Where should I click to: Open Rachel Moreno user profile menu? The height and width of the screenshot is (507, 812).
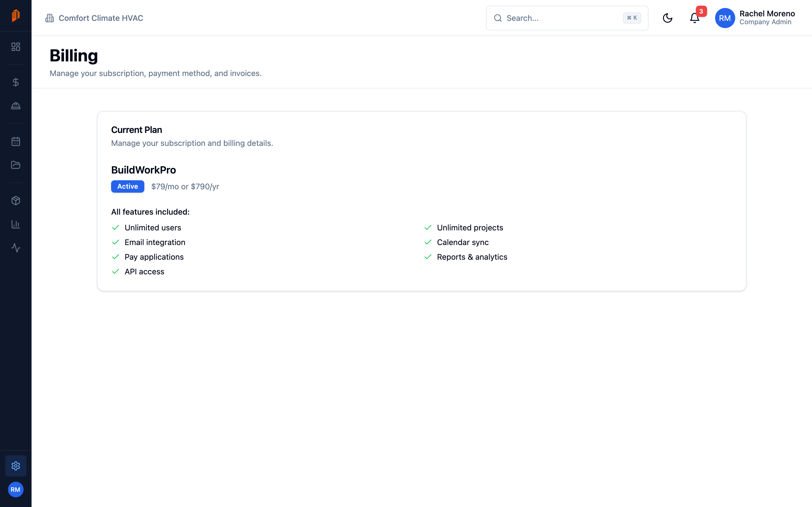(x=755, y=18)
